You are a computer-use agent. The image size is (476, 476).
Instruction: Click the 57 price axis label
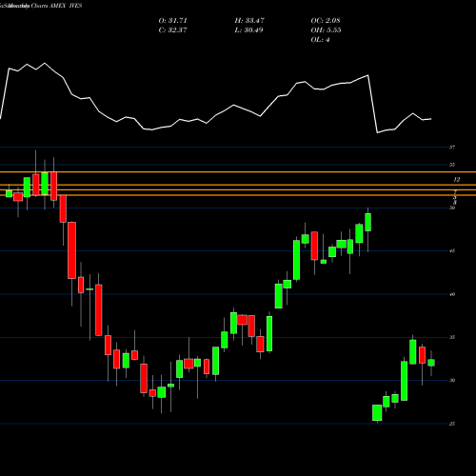452,148
